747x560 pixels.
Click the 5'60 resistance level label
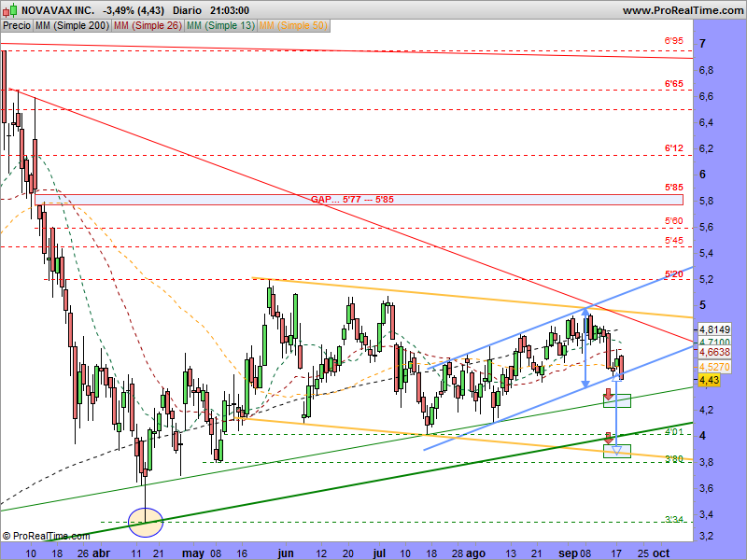[673, 220]
